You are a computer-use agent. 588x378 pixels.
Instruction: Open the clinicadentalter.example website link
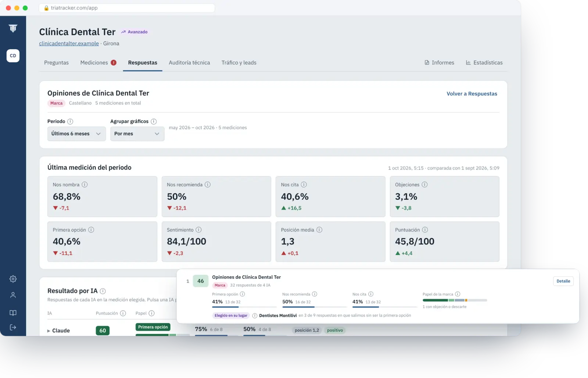[69, 43]
